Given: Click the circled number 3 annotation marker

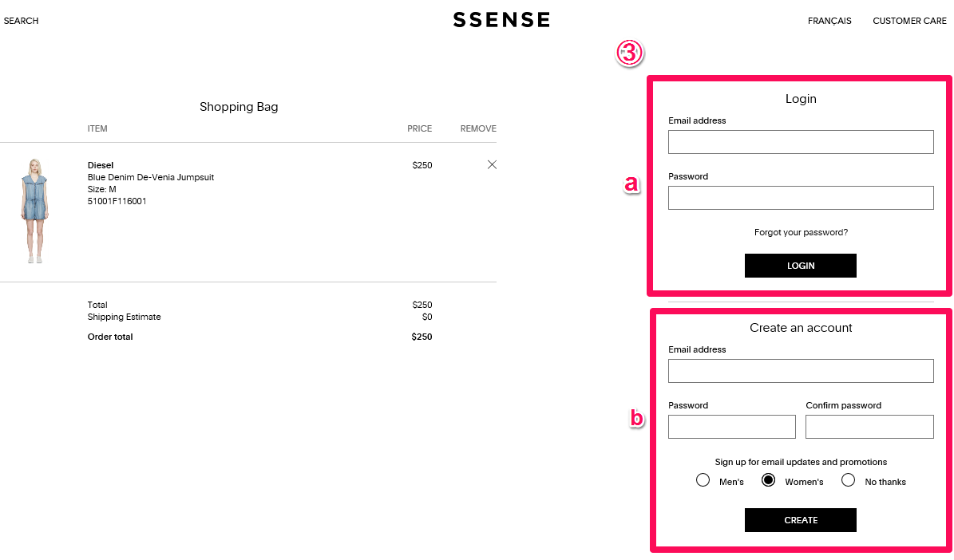Looking at the screenshot, I should coord(629,53).
